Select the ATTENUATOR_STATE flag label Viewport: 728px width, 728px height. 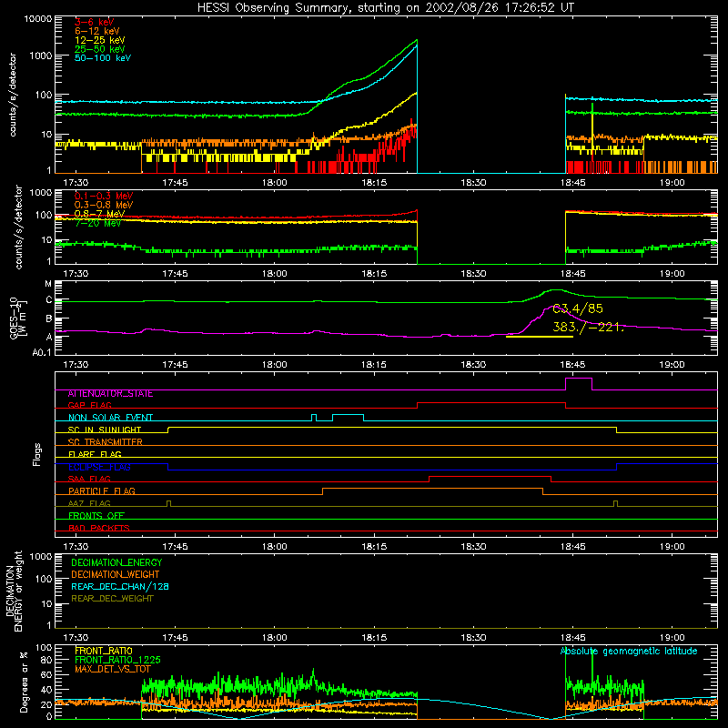110,394
